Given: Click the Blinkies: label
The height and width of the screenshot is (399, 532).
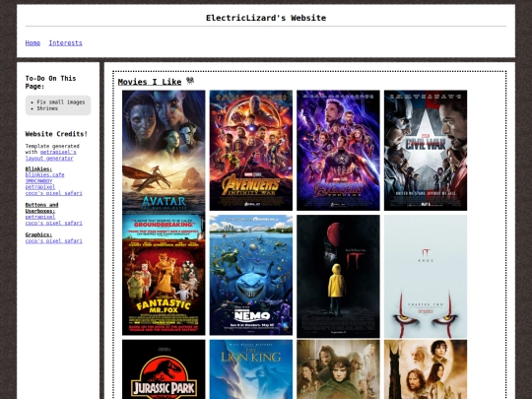Looking at the screenshot, I should point(38,168).
